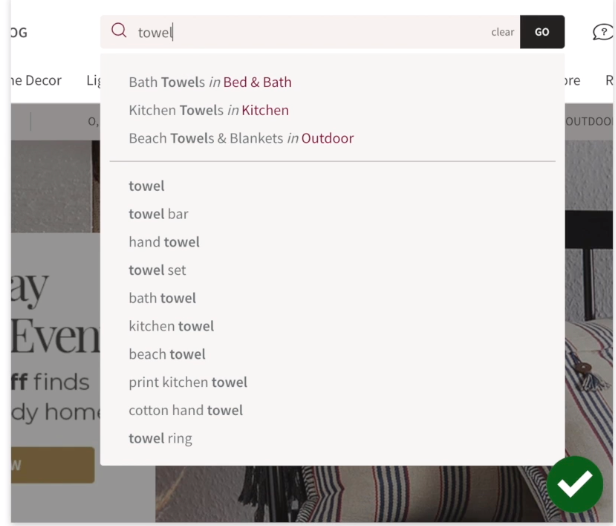Screen dimensions: 616x526
Task: Click the magnifying glass search icon
Action: point(119,30)
